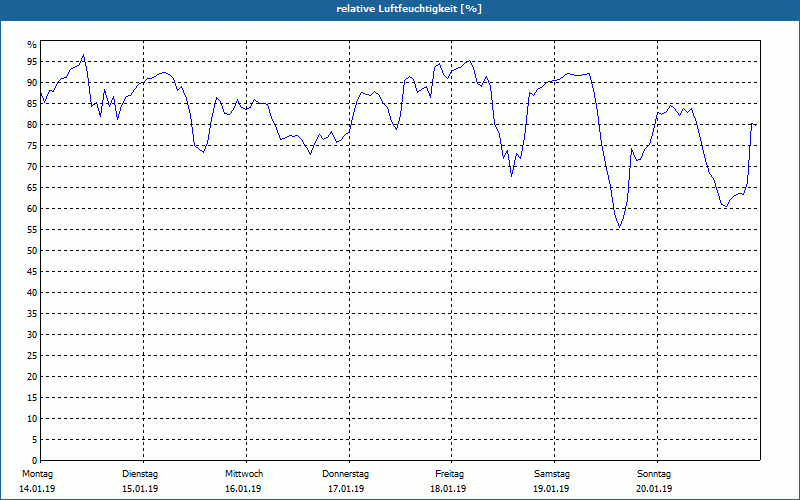Click the 'Donnerstag' day label
This screenshot has width=800, height=500.
pyautogui.click(x=345, y=474)
